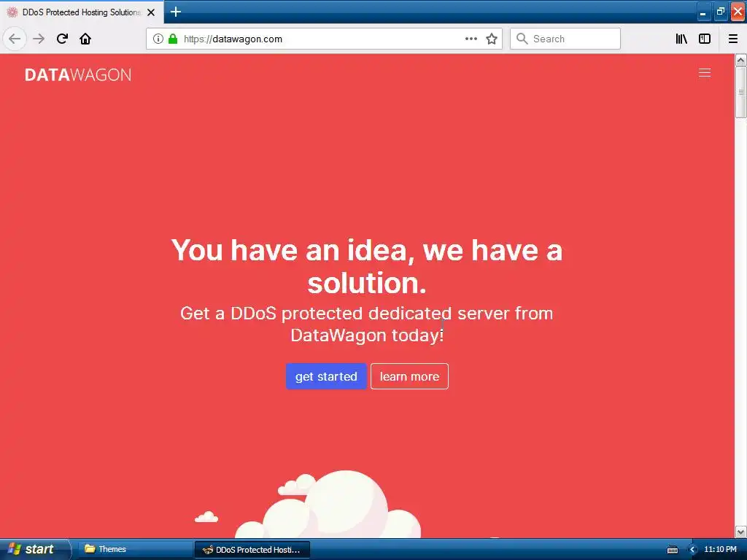The height and width of the screenshot is (560, 747).
Task: Select the DDoS Protected Hosti... taskbar button
Action: 252,550
